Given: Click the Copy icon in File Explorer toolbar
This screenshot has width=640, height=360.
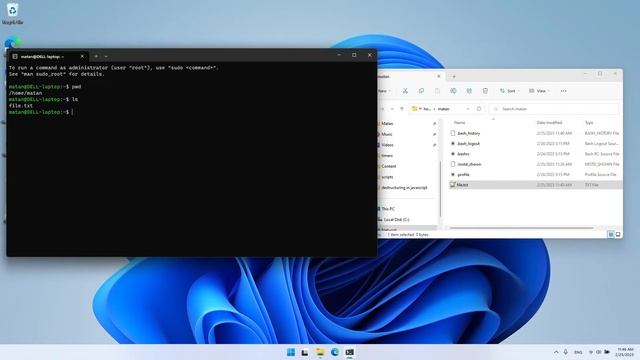Looking at the screenshot, I should click(421, 91).
